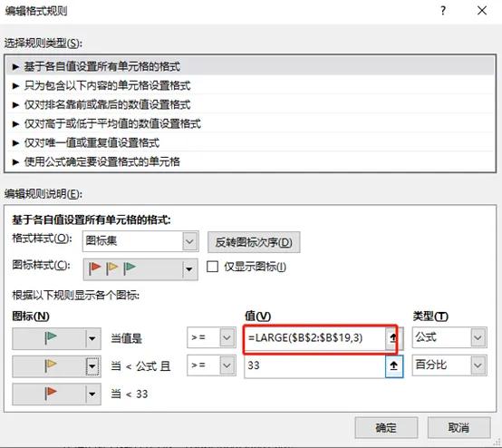Click the red flag icon in third rule row
The height and width of the screenshot is (448, 502).
(x=51, y=394)
